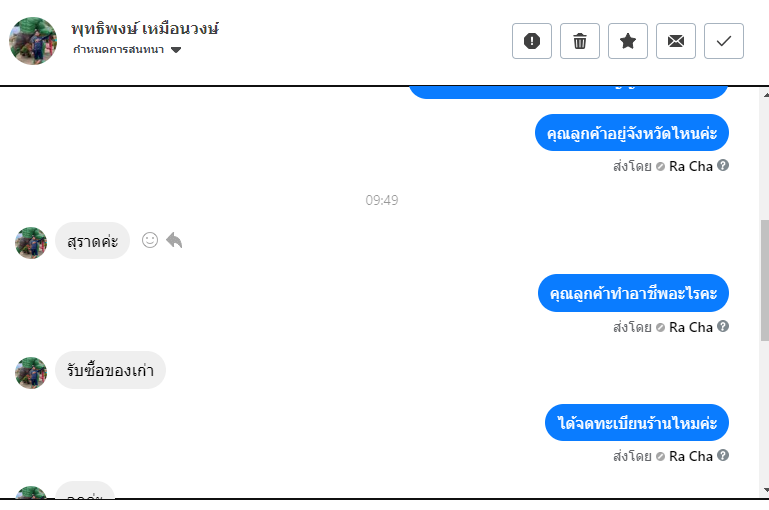The height and width of the screenshot is (510, 769).
Task: Add emoji reaction to สุราดค่ะ message
Action: pos(150,240)
